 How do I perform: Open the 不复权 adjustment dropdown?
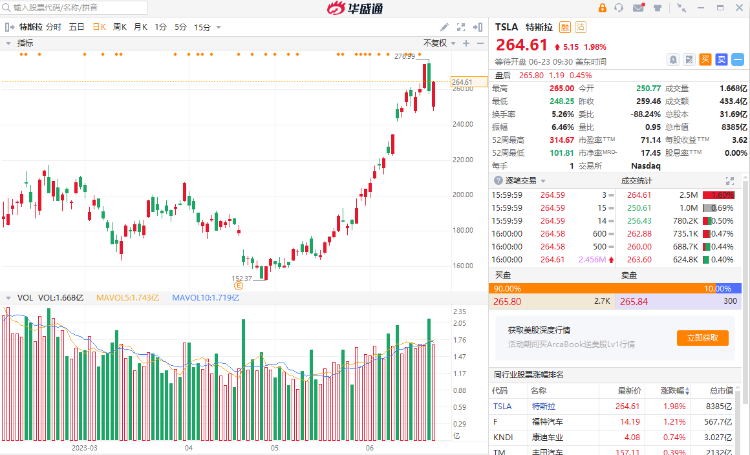coord(439,44)
